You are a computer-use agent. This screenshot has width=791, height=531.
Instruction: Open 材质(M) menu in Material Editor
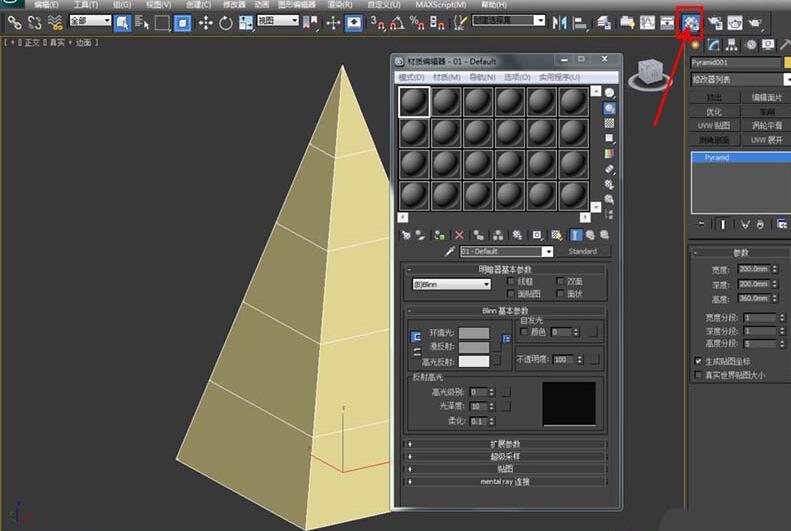[446, 77]
